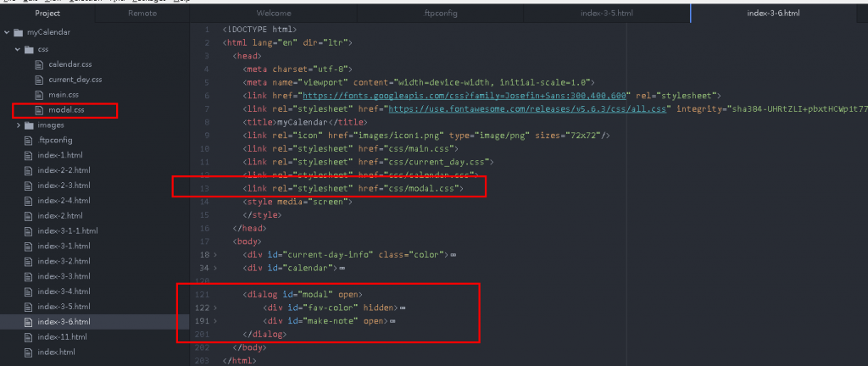Open index-3-2.html in the tree

click(x=64, y=261)
